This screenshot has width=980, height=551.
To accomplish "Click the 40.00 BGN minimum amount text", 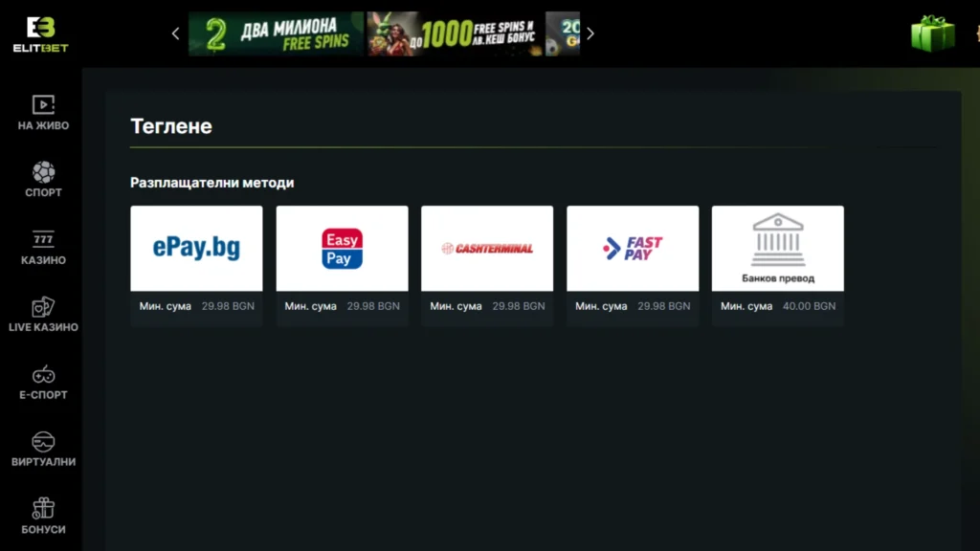I will click(809, 306).
